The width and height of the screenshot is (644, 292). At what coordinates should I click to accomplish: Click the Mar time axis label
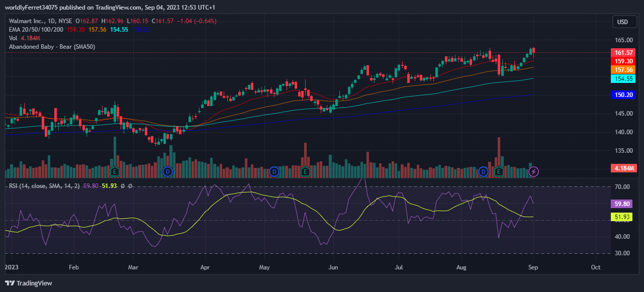coord(133,267)
